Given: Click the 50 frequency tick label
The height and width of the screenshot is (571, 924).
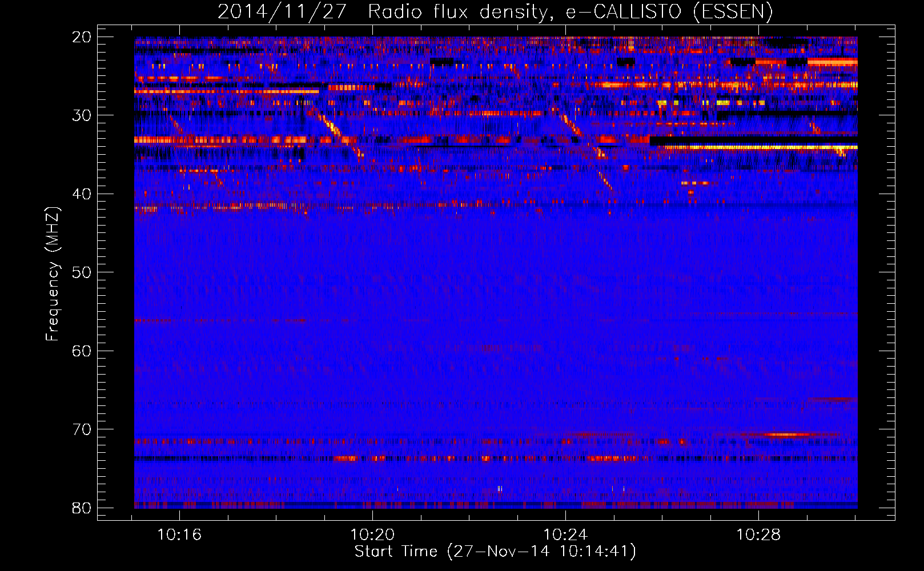Looking at the screenshot, I should pos(82,272).
